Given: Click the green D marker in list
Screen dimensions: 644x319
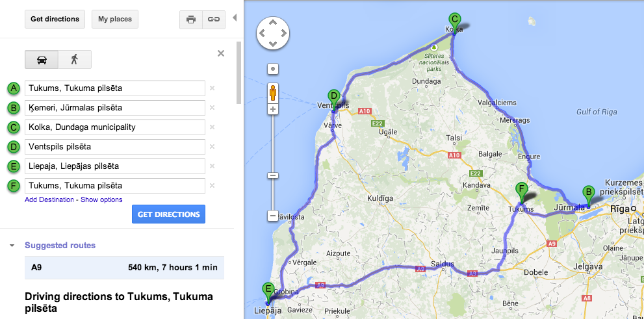Looking at the screenshot, I should [14, 147].
